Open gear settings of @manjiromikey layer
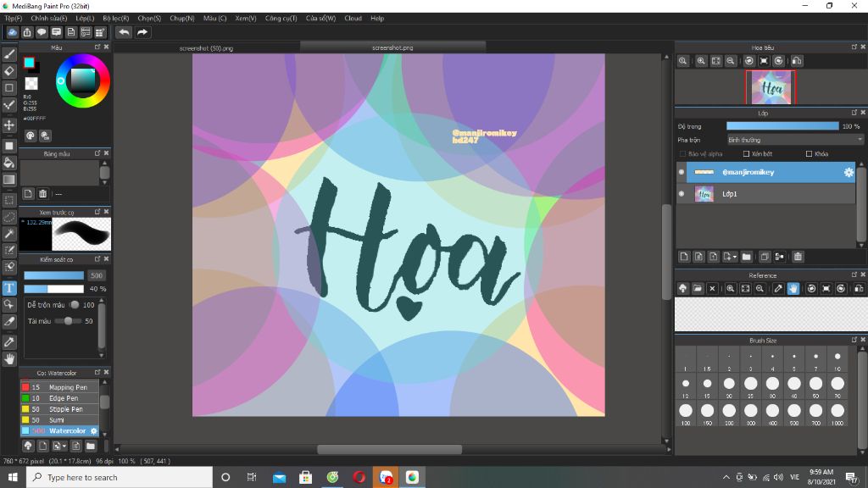 point(849,173)
